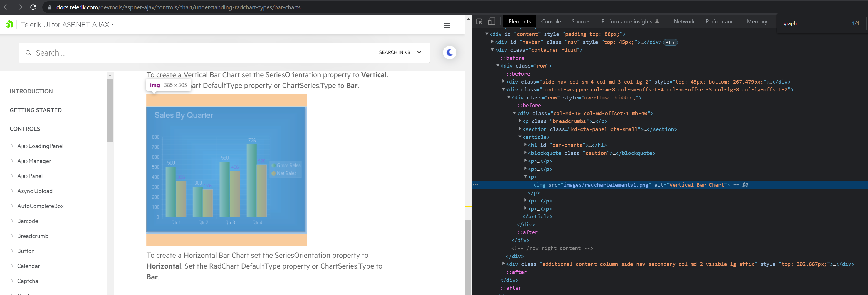Collapse the col-md-10 div node
Image resolution: width=868 pixels, height=295 pixels.
click(x=515, y=113)
